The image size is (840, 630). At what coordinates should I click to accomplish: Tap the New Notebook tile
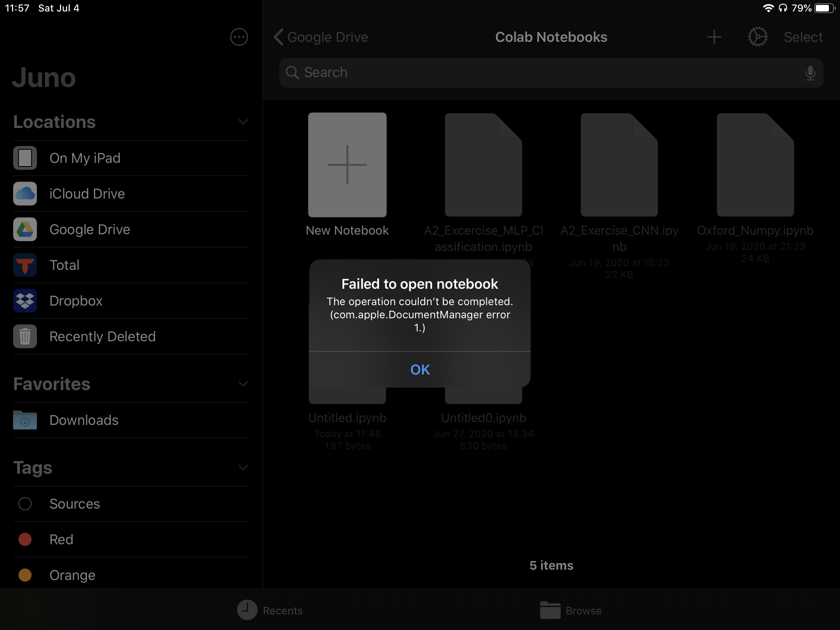(347, 165)
